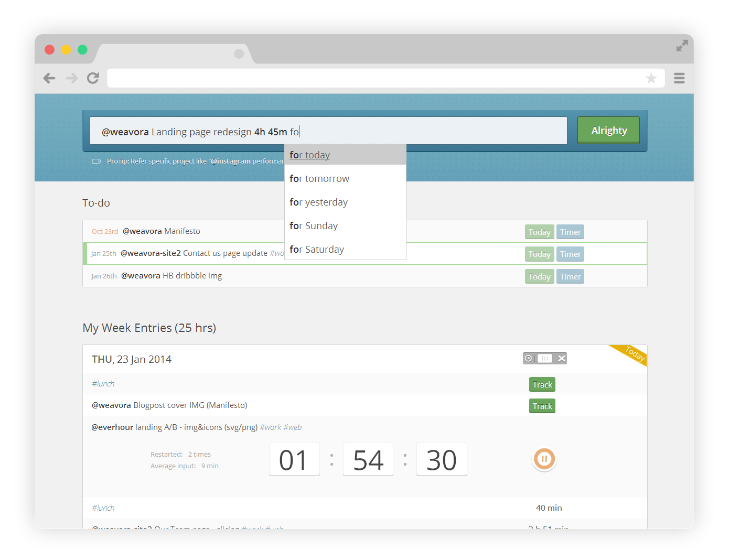Mark HB dribbble img to-do as Today
729x560 pixels.
click(539, 277)
